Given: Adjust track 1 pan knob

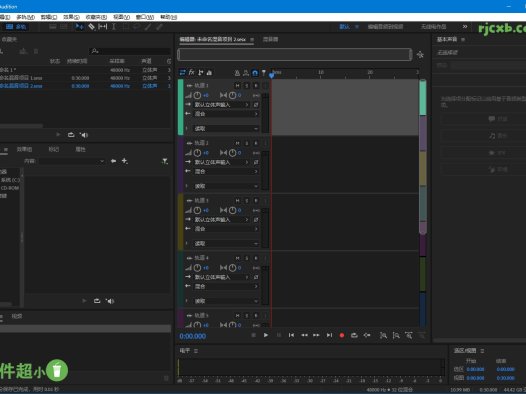Looking at the screenshot, I should pyautogui.click(x=232, y=95).
